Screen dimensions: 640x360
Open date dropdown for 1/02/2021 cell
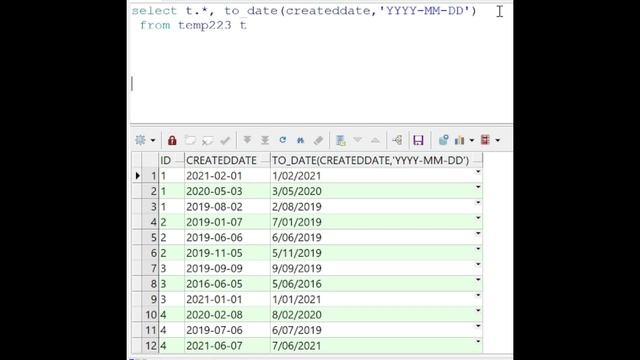pyautogui.click(x=478, y=172)
